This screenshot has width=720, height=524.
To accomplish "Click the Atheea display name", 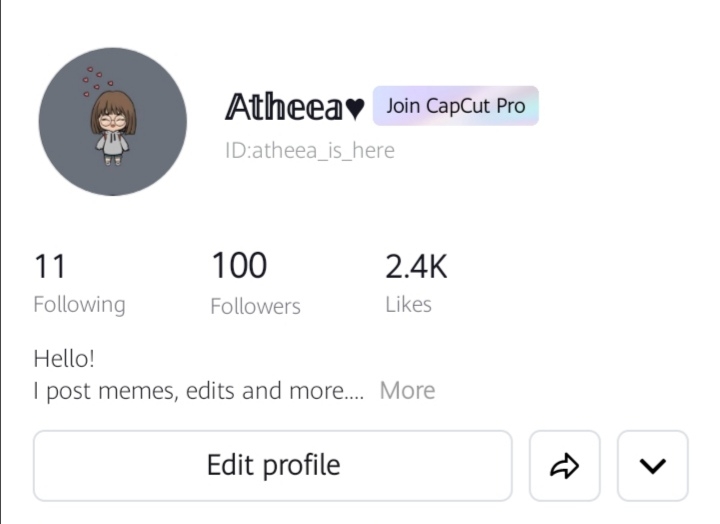I will pyautogui.click(x=283, y=107).
